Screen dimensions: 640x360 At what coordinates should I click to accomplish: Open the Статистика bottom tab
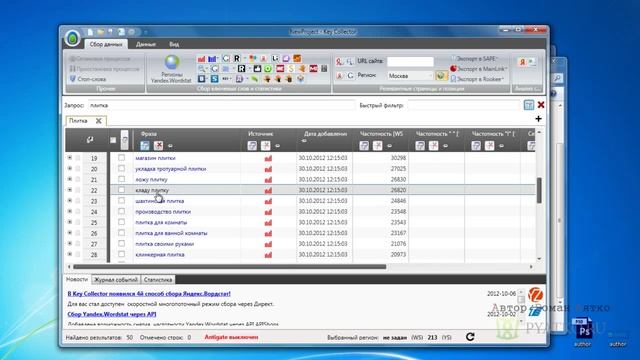pyautogui.click(x=158, y=280)
